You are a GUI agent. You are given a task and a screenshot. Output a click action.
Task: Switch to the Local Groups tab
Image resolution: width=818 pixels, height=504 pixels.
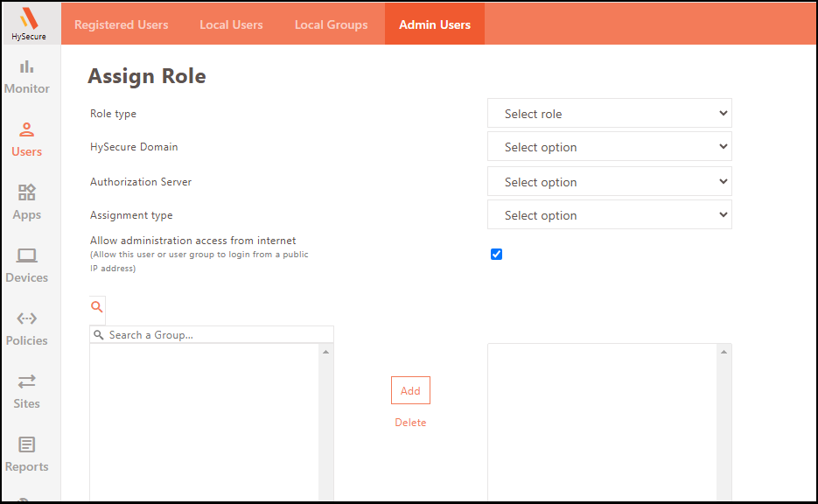pos(331,24)
